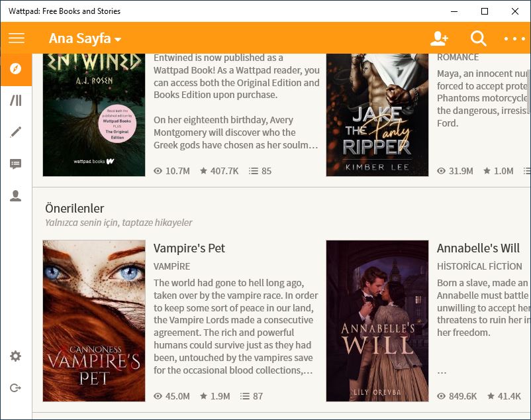
Task: Open the Jake the Ripper cover
Action: coord(377,115)
